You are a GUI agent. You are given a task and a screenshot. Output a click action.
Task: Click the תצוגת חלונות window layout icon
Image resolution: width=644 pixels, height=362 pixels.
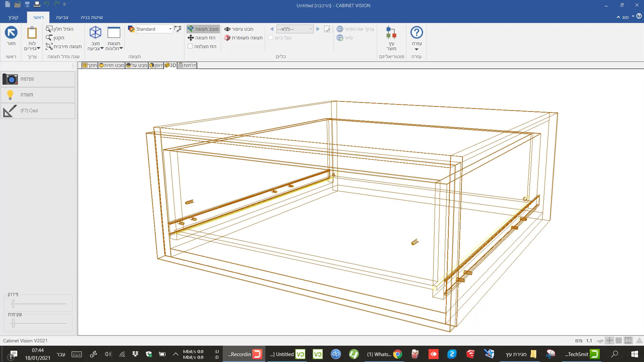[114, 33]
